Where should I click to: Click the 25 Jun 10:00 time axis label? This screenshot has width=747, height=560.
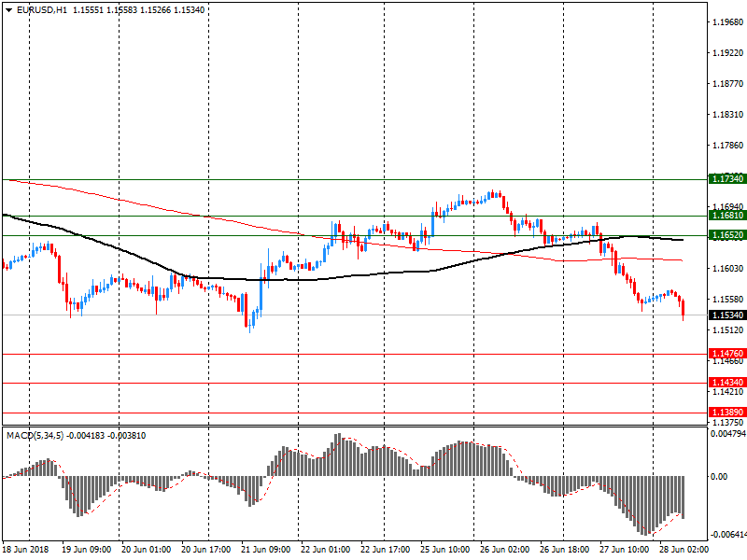(444, 551)
